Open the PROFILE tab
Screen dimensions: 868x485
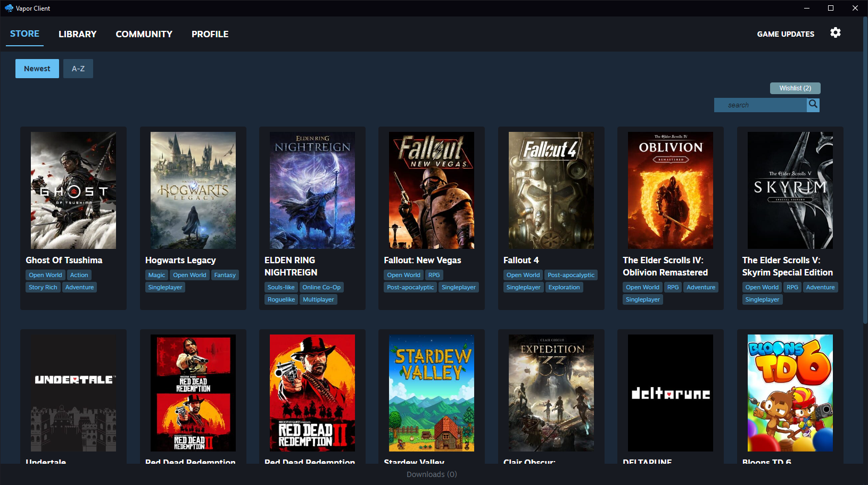coord(210,34)
